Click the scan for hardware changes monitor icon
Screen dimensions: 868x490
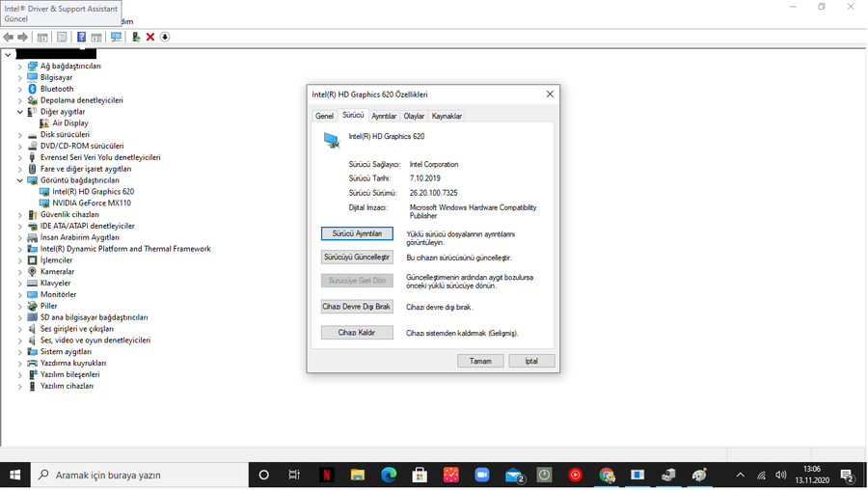pos(116,37)
